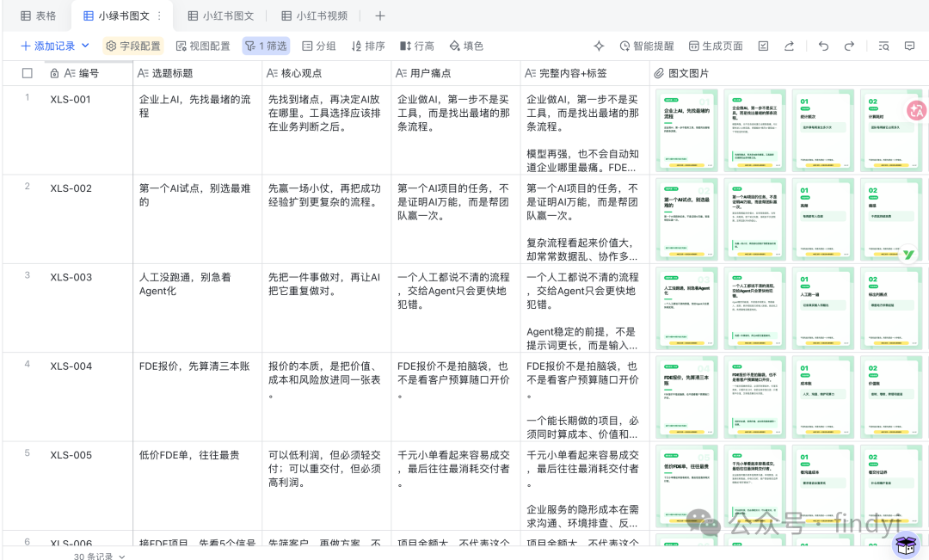Screen dimensions: 929x560
Task: Expand the 添加记录 dropdown arrow
Action: click(85, 46)
